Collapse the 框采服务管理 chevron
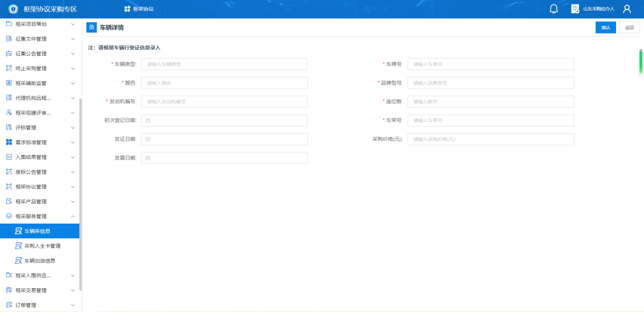This screenshot has height=312, width=644. [x=73, y=216]
